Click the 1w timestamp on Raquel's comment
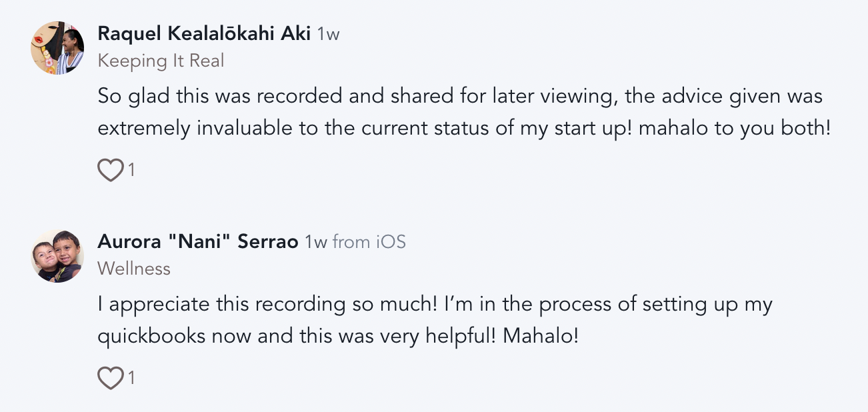Viewport: 868px width, 412px height. click(x=328, y=34)
